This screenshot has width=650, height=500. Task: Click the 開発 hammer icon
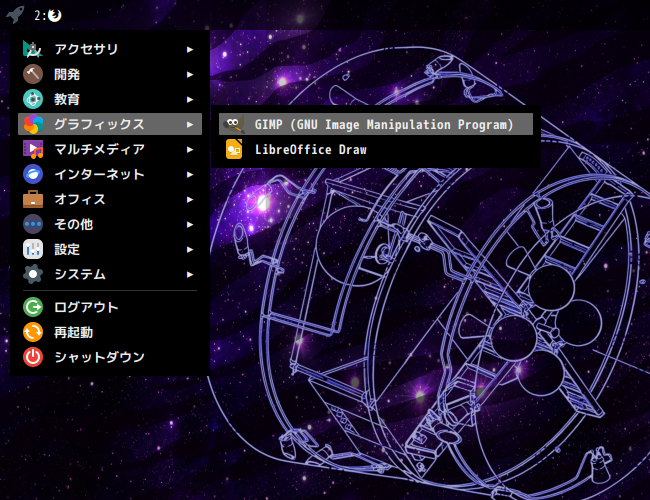point(33,74)
